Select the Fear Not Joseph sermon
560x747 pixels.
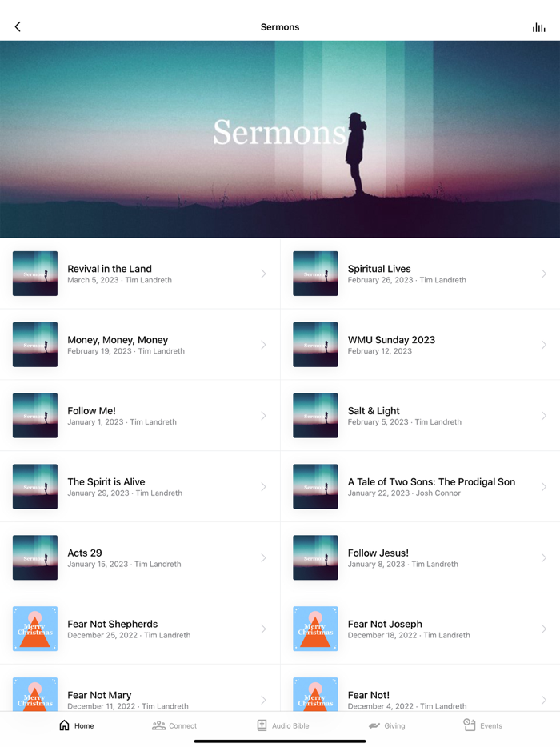420,629
